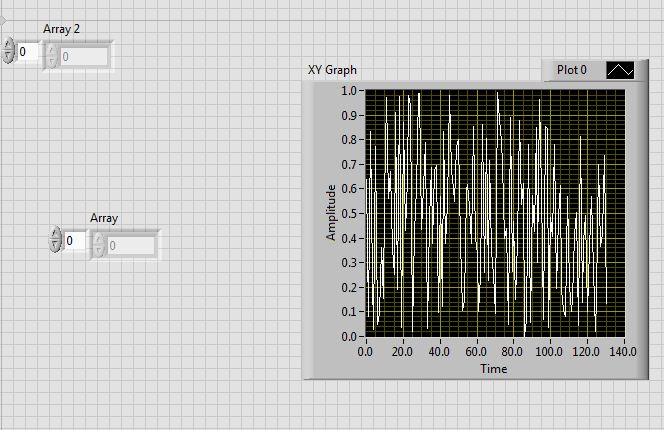Click the 140.0 maximum value on Time axis

pyautogui.click(x=623, y=352)
